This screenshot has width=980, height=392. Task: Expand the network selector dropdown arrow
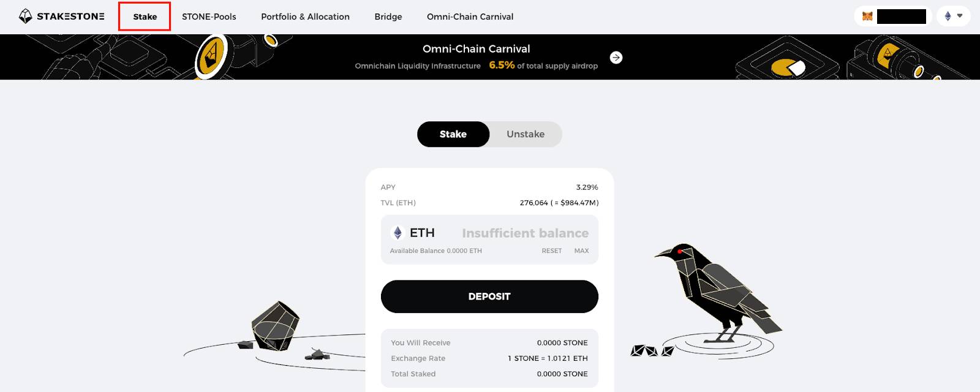click(x=960, y=16)
